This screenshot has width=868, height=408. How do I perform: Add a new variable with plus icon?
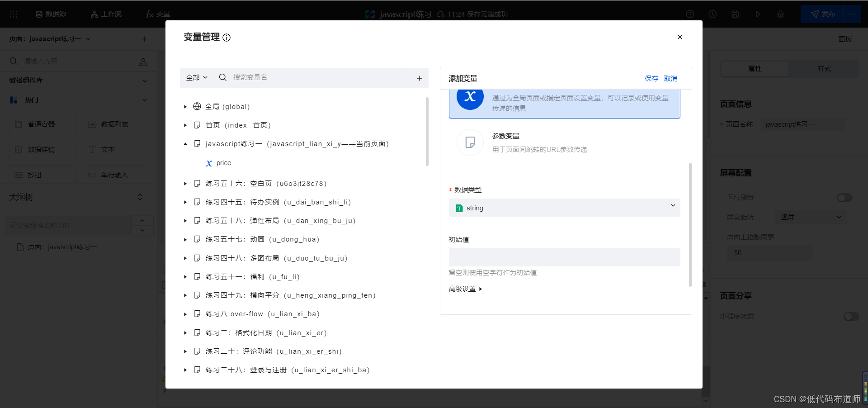click(x=420, y=78)
